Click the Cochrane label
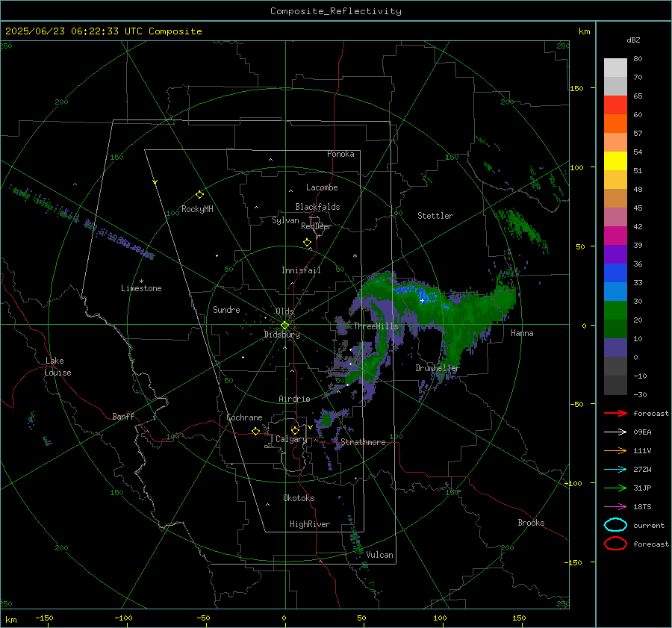 (x=244, y=417)
